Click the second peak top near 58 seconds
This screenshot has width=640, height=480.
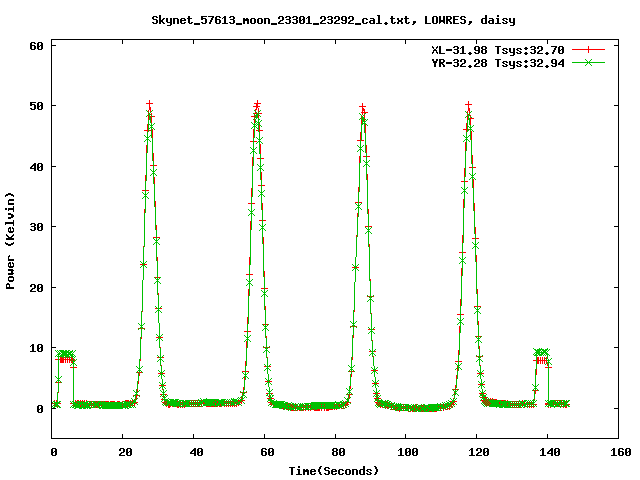257,106
